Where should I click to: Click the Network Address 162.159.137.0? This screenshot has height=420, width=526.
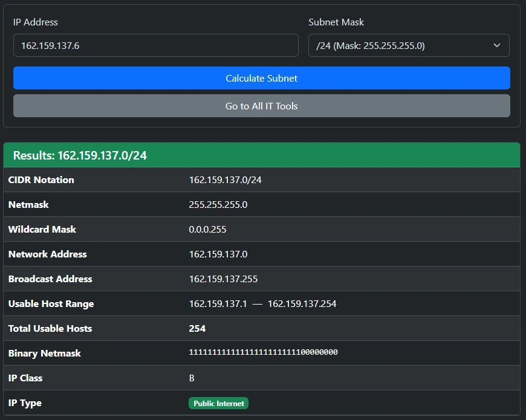[218, 254]
